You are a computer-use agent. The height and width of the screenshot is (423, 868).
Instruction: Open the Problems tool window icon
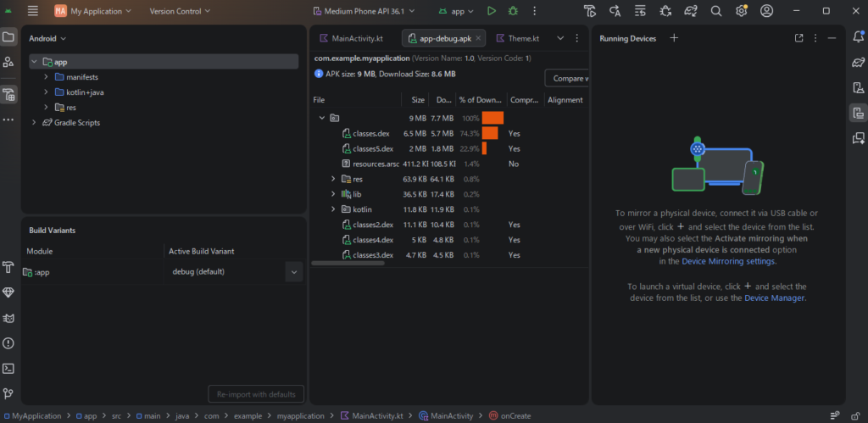tap(8, 343)
